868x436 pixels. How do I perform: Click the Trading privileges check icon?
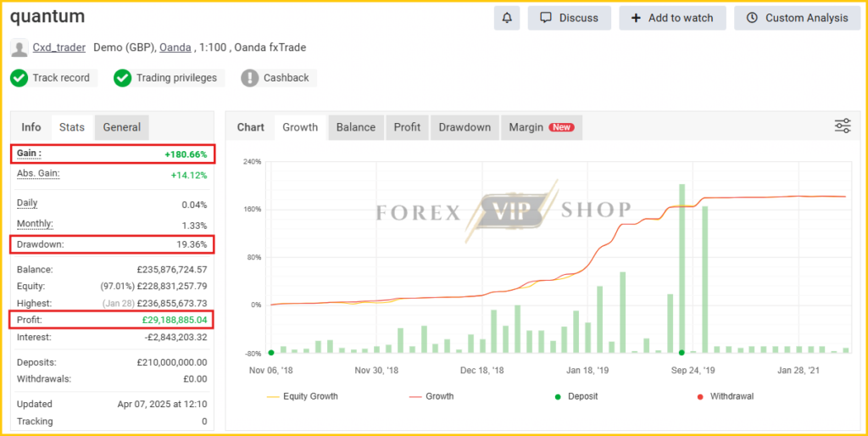pyautogui.click(x=122, y=78)
